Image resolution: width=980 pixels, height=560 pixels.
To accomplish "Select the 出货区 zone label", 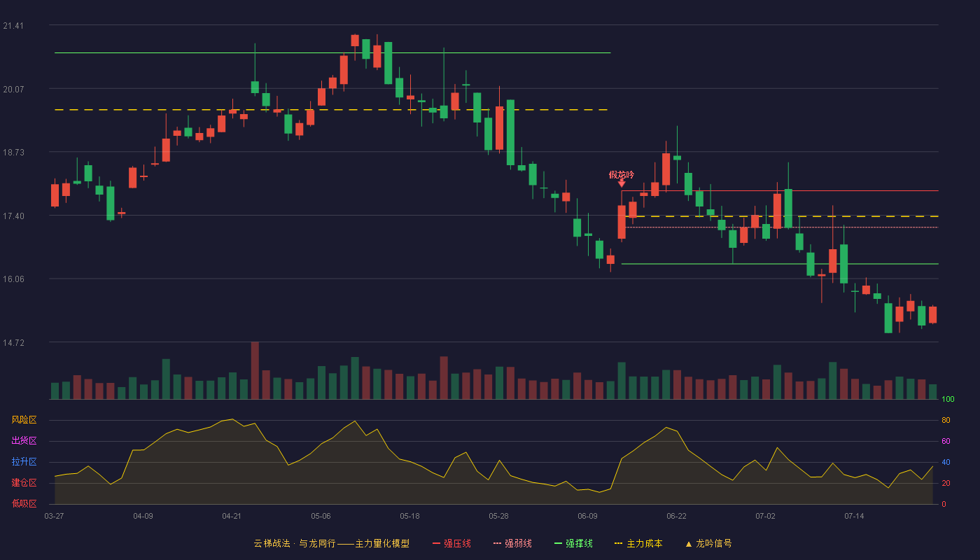I will pos(24,441).
